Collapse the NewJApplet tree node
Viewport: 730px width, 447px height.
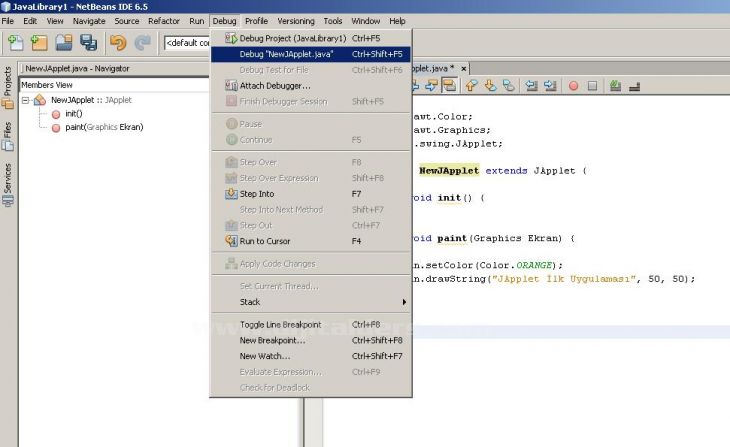click(x=26, y=100)
